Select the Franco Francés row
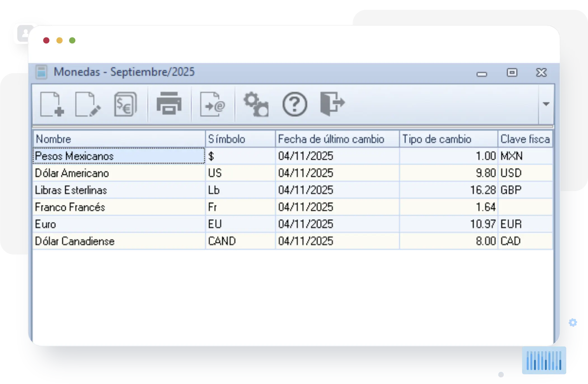This screenshot has width=588, height=384. pyautogui.click(x=293, y=207)
